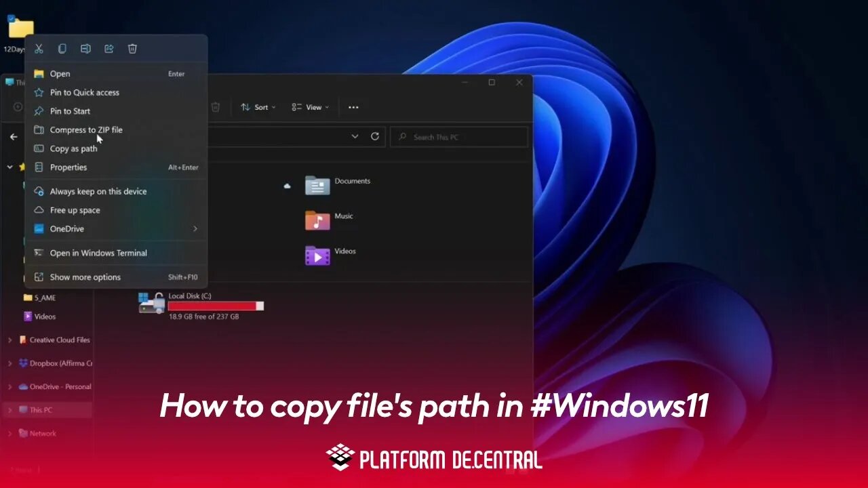Viewport: 868px width, 488px height.
Task: Select Free up space
Action: pos(116,210)
